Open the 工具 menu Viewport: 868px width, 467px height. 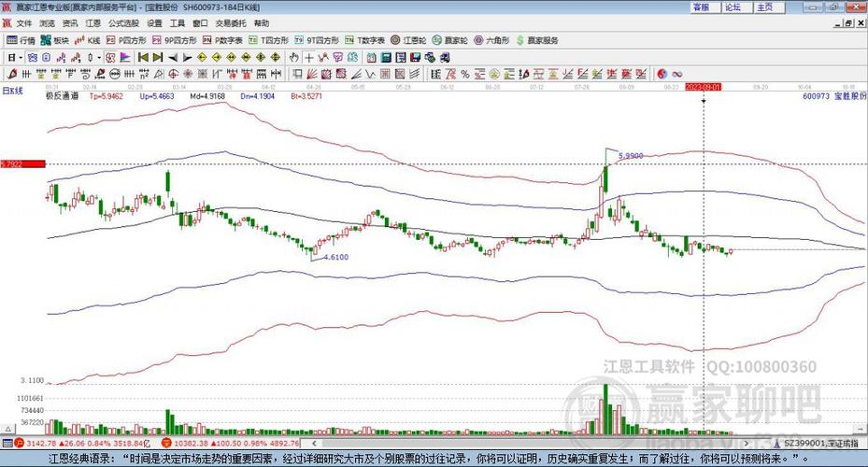(178, 23)
